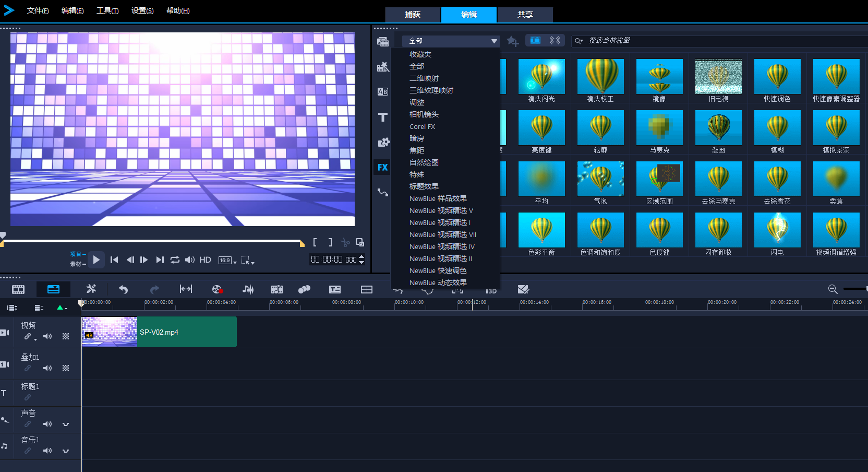
Task: Switch to the 捕获 tab
Action: coord(413,15)
